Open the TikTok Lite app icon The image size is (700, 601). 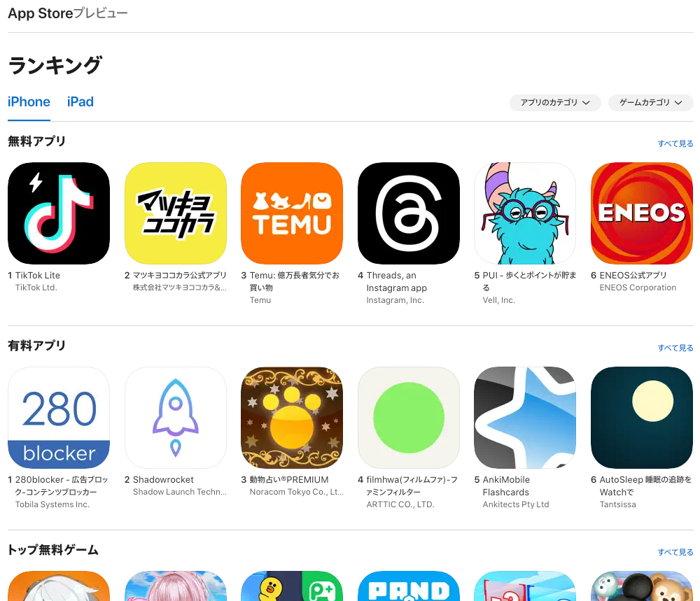(x=59, y=213)
